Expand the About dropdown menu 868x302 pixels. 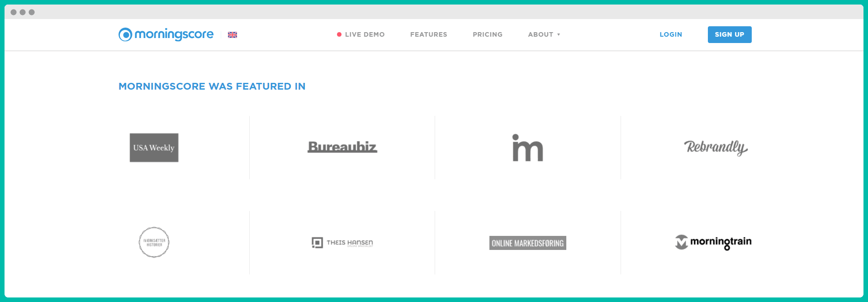pyautogui.click(x=544, y=34)
